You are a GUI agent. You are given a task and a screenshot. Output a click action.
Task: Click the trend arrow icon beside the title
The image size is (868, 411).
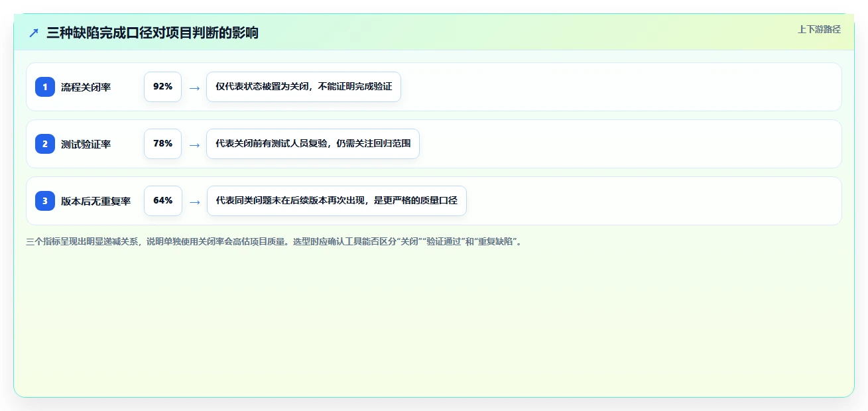pyautogui.click(x=34, y=32)
